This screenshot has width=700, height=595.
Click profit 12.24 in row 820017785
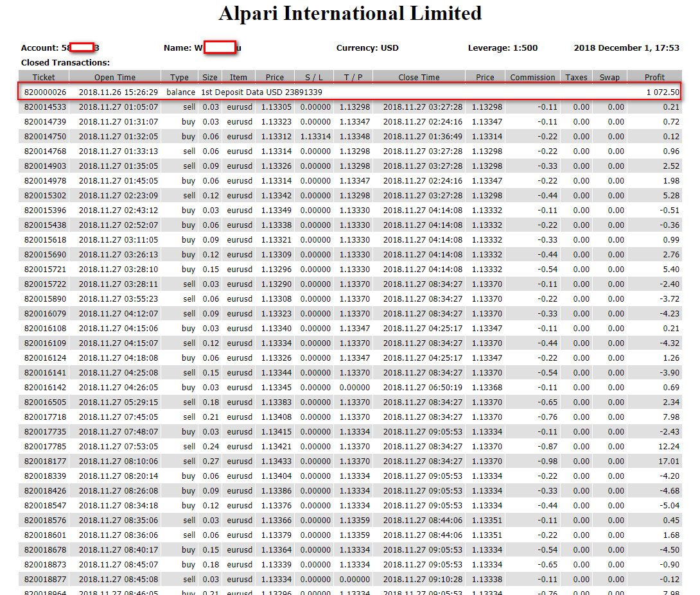click(669, 446)
